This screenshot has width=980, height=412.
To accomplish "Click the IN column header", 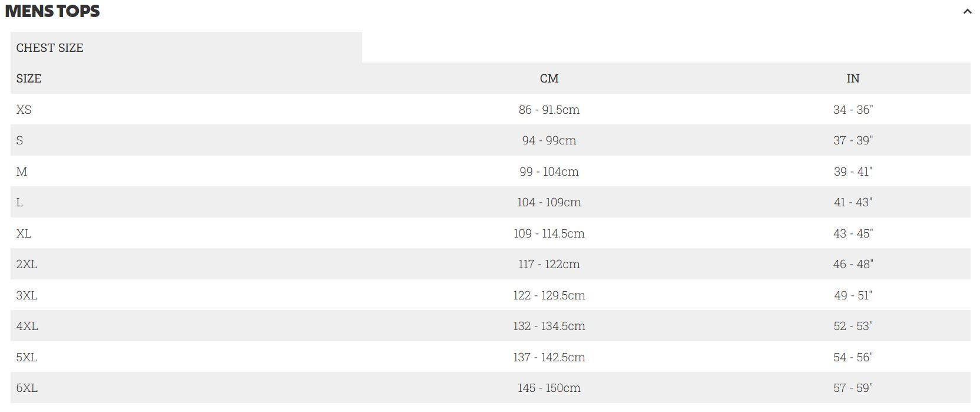I will [853, 78].
